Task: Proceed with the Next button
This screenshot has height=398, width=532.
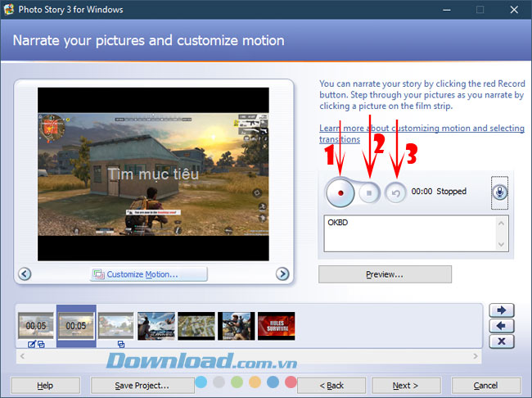Action: click(406, 385)
